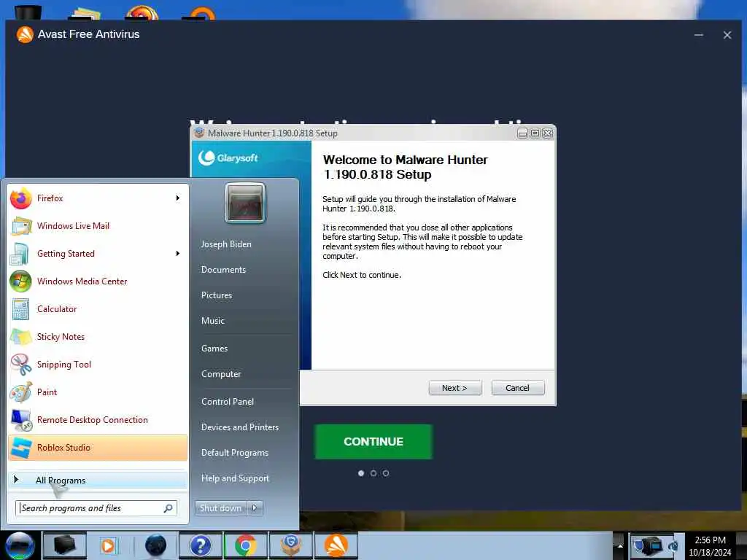The image size is (747, 560).
Task: Open Joseph Biden user folder
Action: (x=226, y=244)
